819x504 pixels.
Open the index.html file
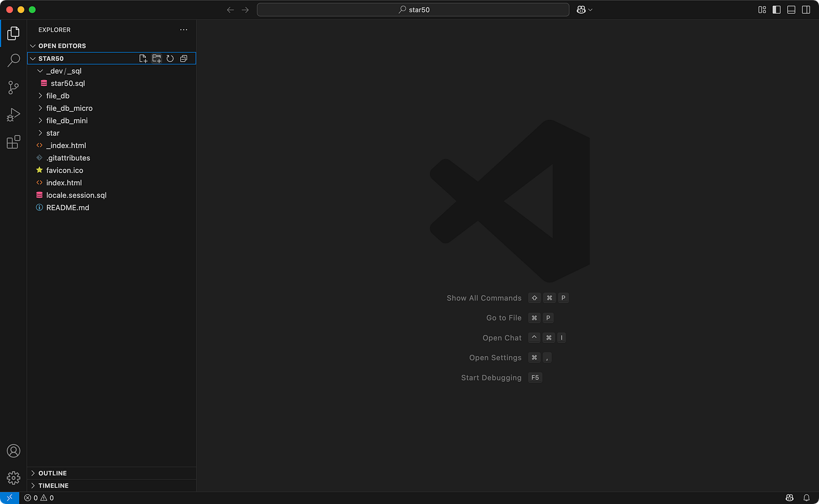point(112,183)
